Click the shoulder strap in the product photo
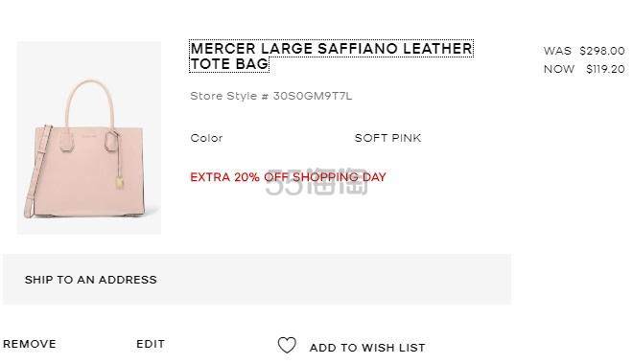 (37, 171)
